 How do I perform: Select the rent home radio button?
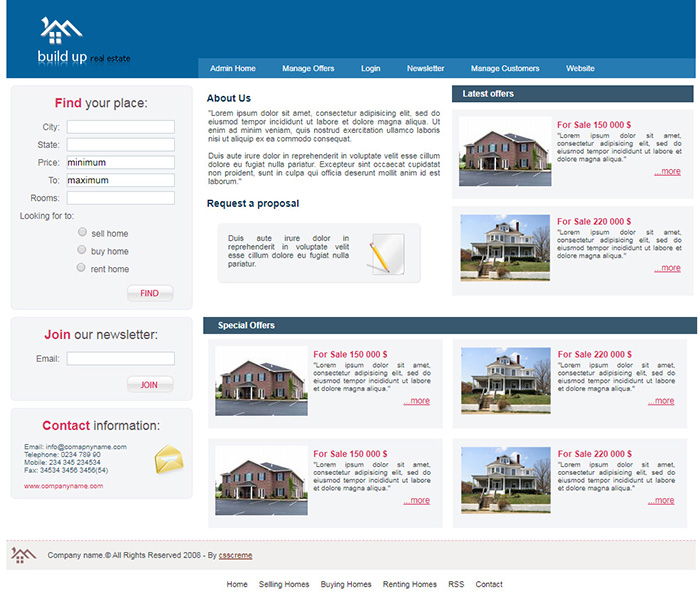pos(81,267)
